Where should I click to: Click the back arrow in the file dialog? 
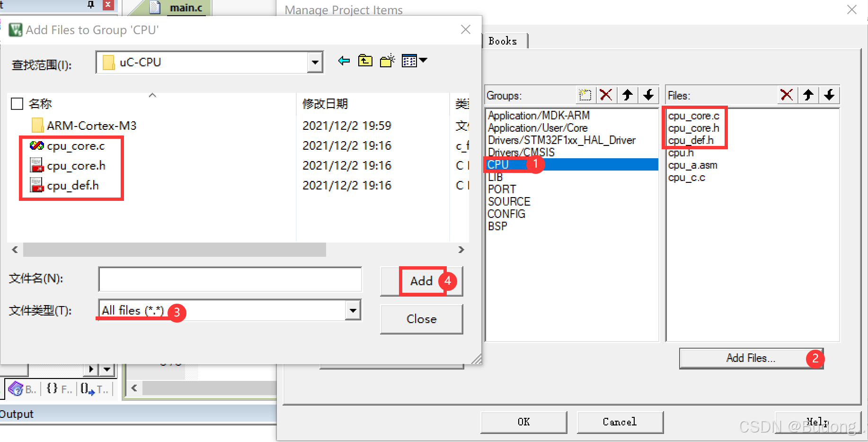pyautogui.click(x=344, y=61)
